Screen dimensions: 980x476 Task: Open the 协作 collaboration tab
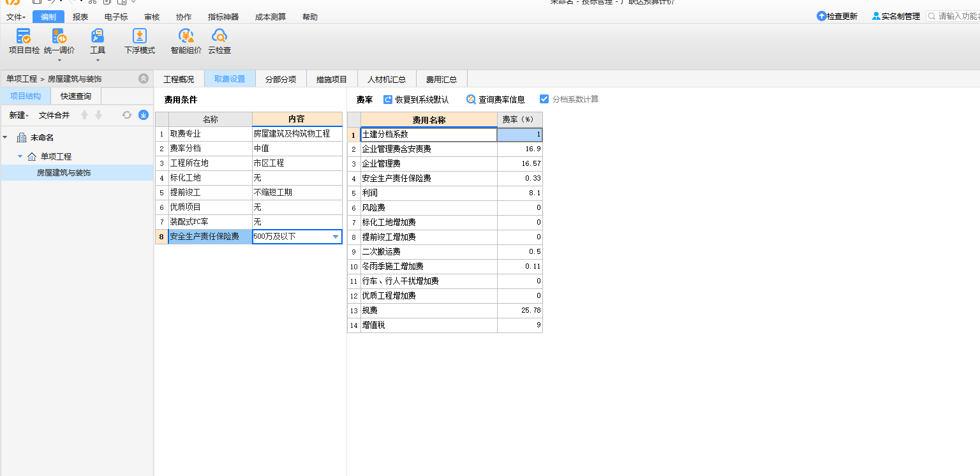point(184,17)
